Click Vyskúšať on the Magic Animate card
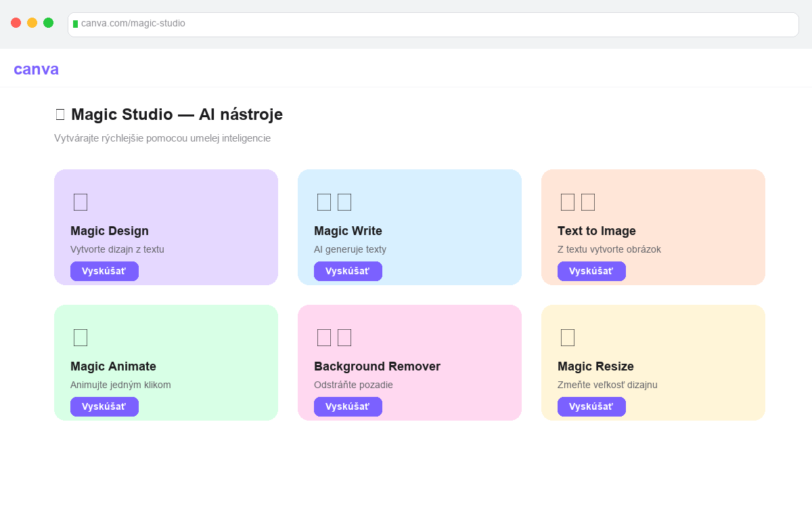This screenshot has height=508, width=812. point(104,406)
